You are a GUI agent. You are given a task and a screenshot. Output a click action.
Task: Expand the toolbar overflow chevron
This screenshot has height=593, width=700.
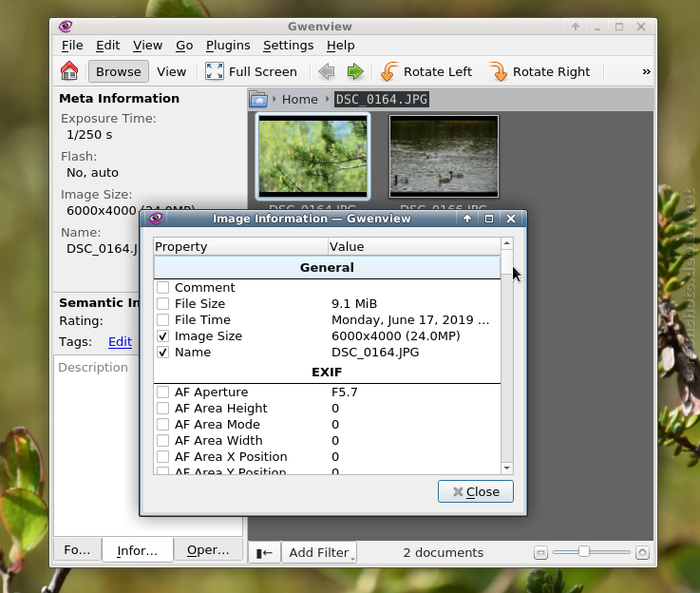coord(646,71)
